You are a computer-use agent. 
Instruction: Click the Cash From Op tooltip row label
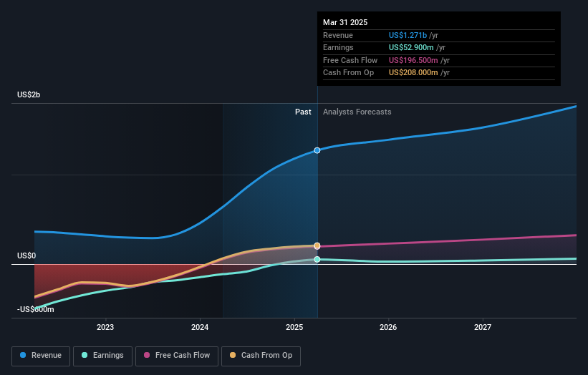[348, 73]
